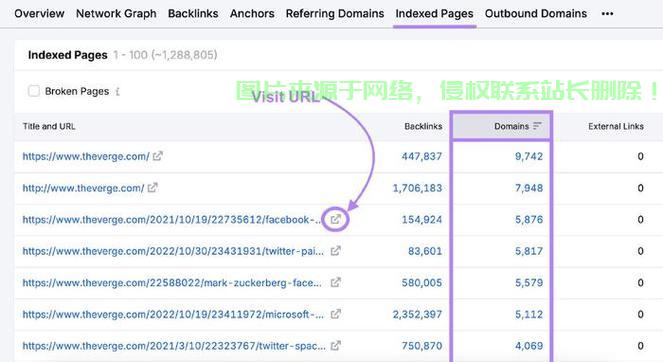Open the 2021/10/19 facebook article link
Image resolution: width=663 pixels, height=362 pixels.
172,219
